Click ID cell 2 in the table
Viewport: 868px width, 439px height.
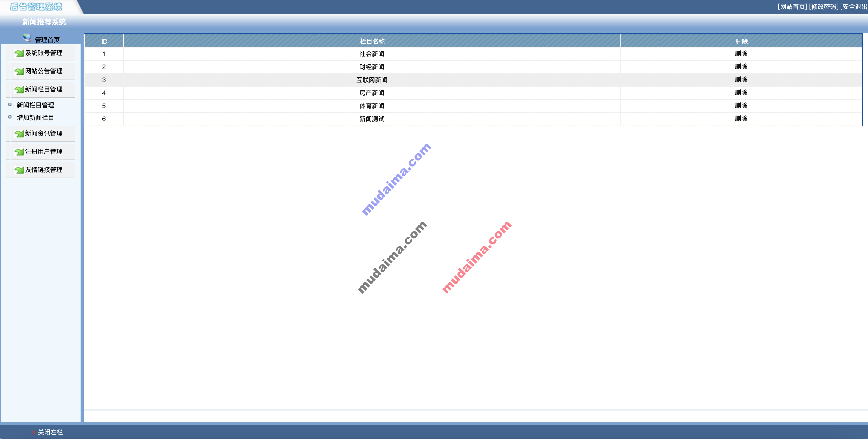pyautogui.click(x=104, y=67)
